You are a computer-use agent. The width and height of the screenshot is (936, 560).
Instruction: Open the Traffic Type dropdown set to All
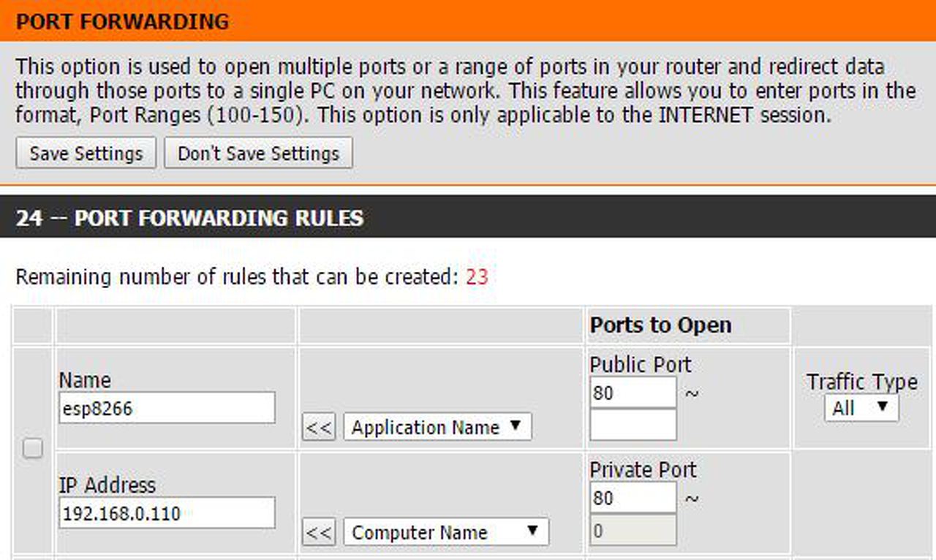[x=861, y=408]
